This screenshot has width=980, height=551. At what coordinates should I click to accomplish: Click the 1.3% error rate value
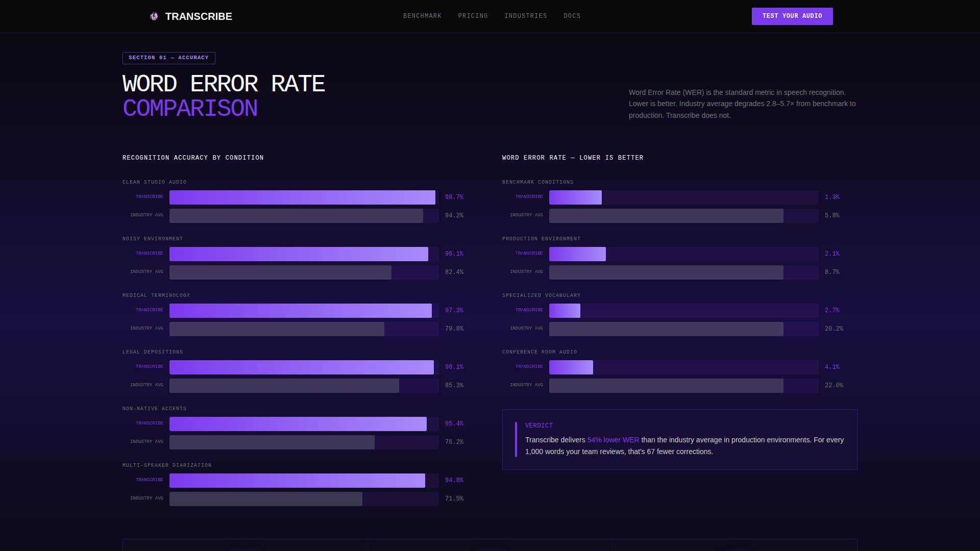pyautogui.click(x=831, y=197)
